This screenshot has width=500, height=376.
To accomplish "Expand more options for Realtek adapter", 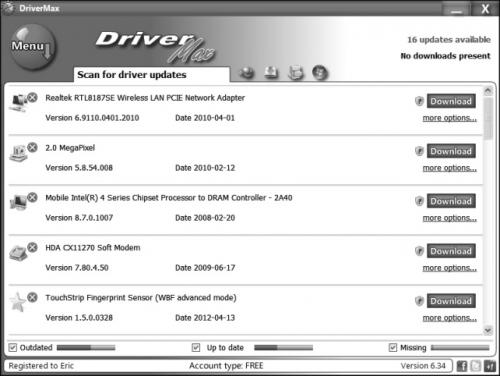I will [449, 118].
